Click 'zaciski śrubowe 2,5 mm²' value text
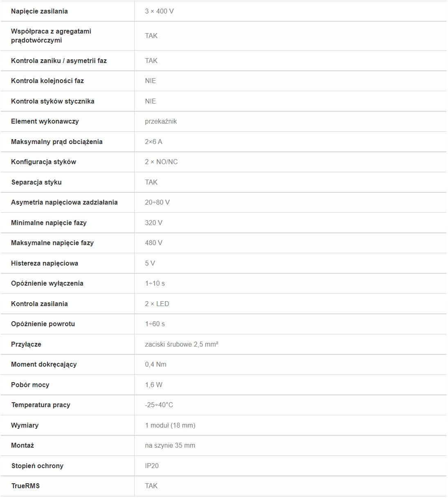The height and width of the screenshot is (498, 448). tap(182, 344)
